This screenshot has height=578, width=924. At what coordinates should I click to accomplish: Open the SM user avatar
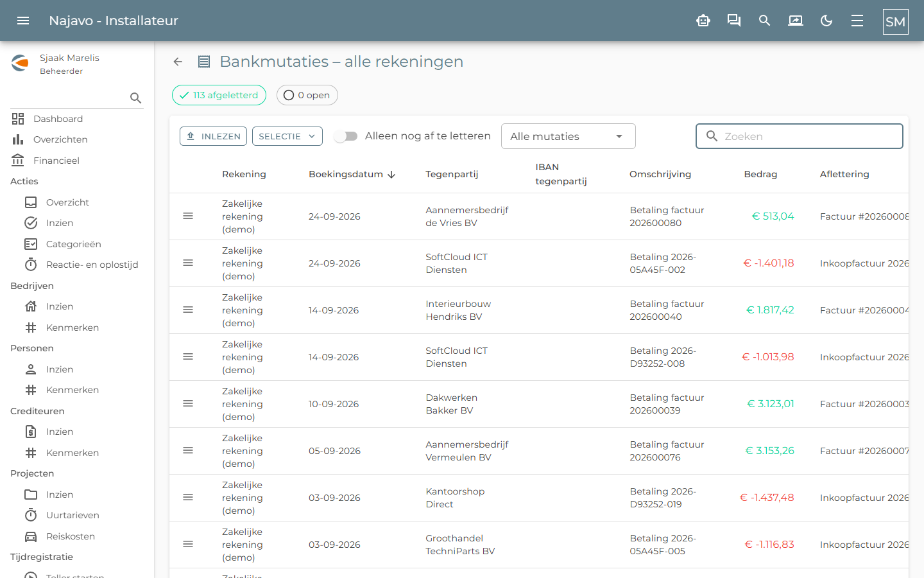click(x=896, y=22)
